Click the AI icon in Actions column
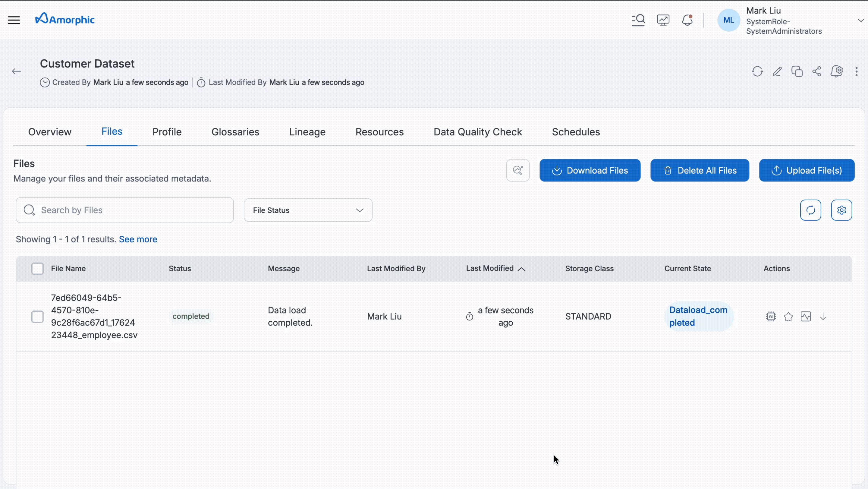 (771, 317)
